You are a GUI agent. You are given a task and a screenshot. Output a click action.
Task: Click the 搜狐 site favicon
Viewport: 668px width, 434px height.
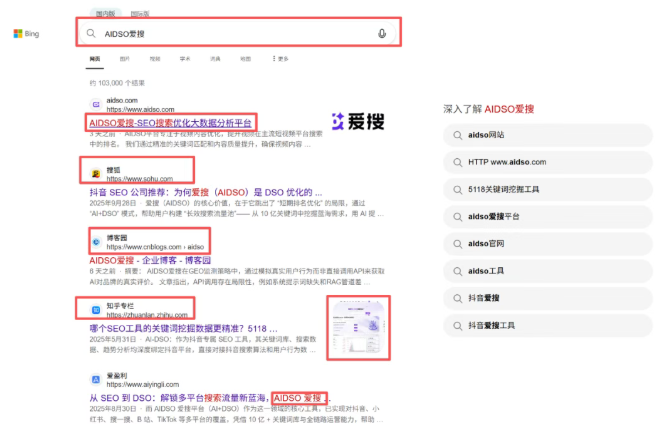pyautogui.click(x=96, y=174)
